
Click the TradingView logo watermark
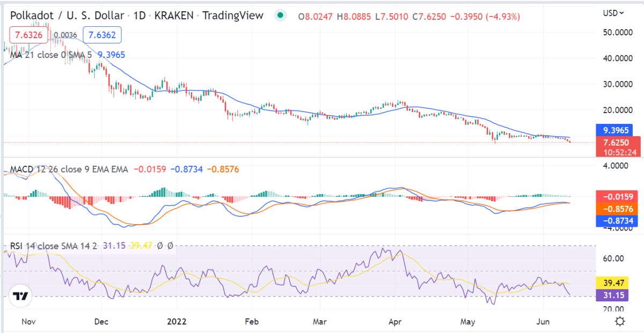pos(21,297)
